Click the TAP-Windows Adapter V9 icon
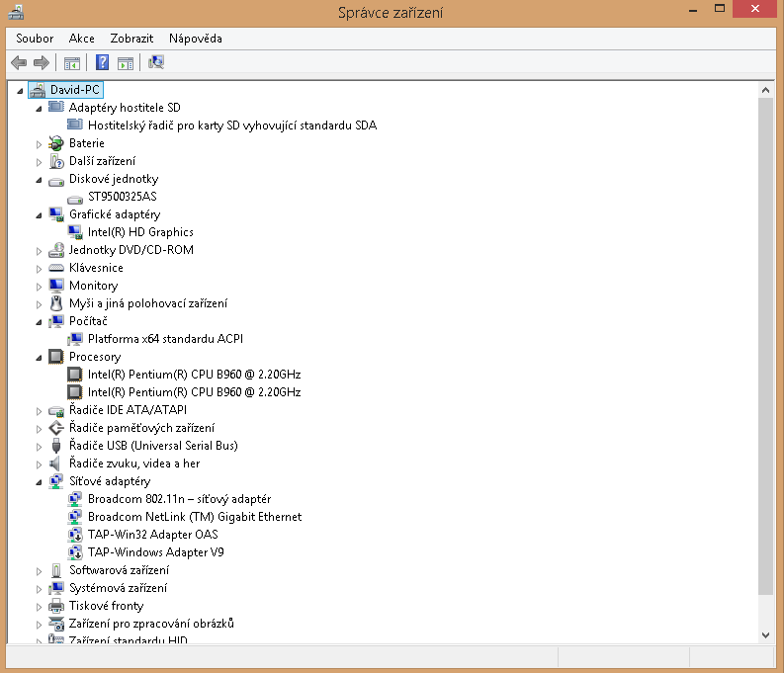This screenshot has height=673, width=784. click(75, 552)
